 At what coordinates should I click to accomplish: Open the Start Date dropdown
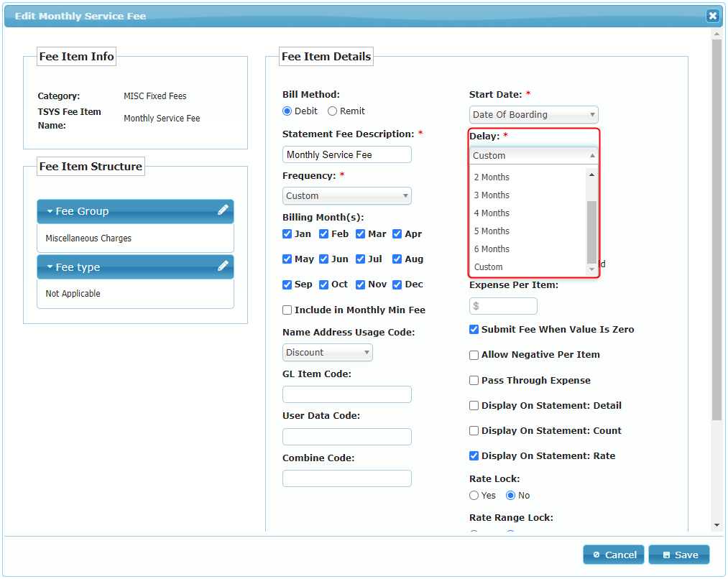533,115
